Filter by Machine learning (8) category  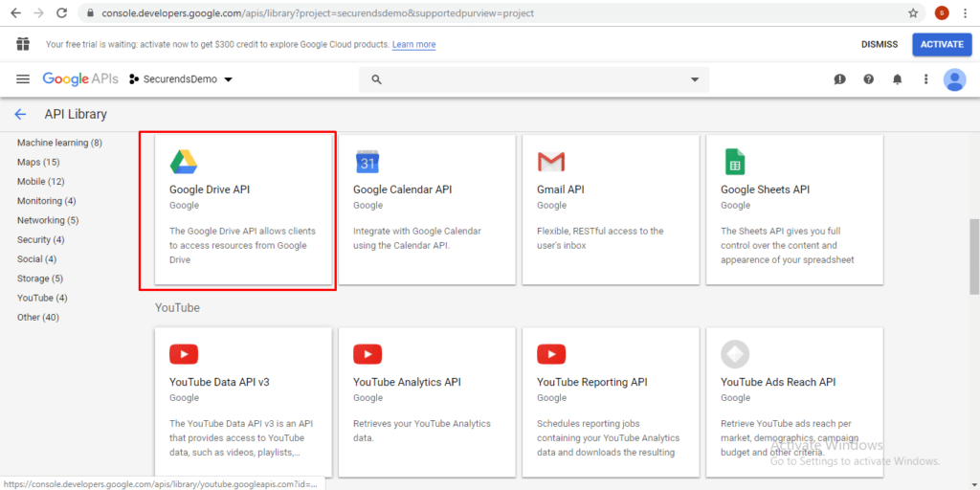click(59, 143)
